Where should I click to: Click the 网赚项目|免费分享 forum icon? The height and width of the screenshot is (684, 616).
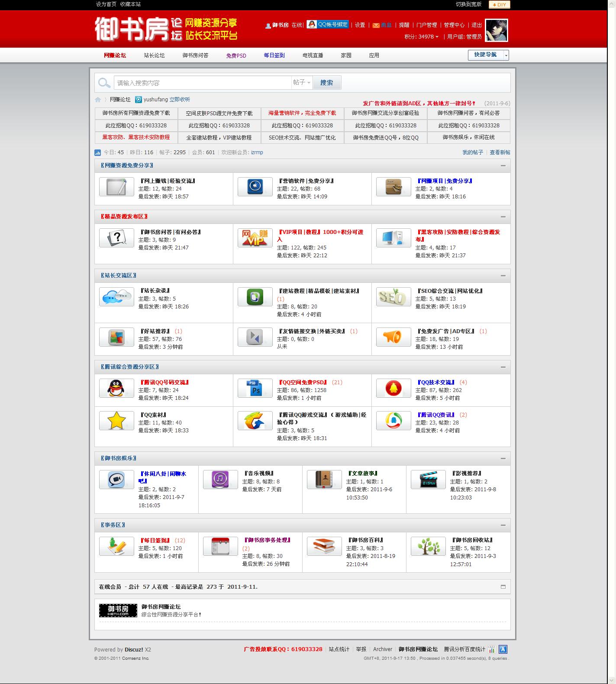coord(393,187)
